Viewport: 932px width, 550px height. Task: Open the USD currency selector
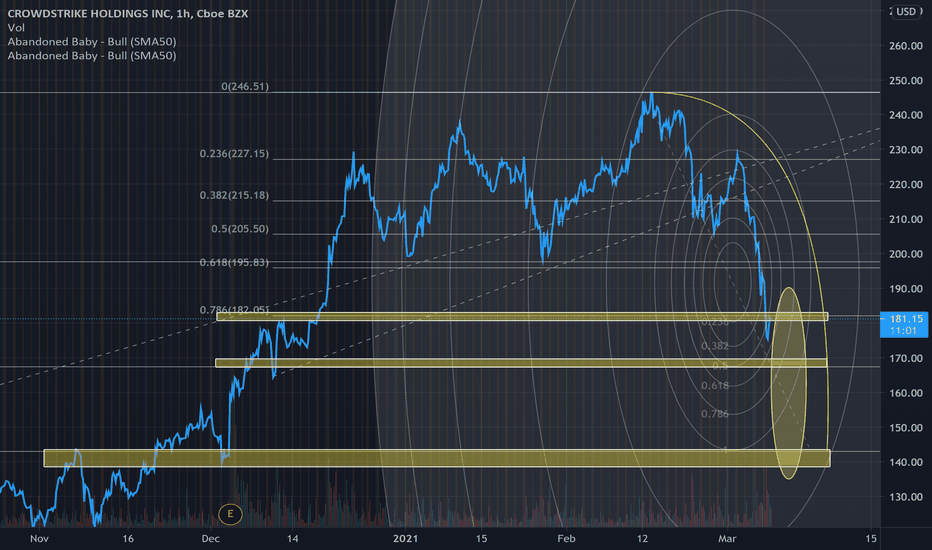point(906,12)
